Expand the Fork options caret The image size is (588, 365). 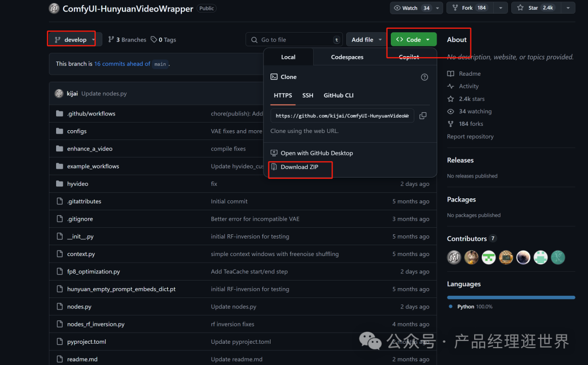[x=501, y=8]
